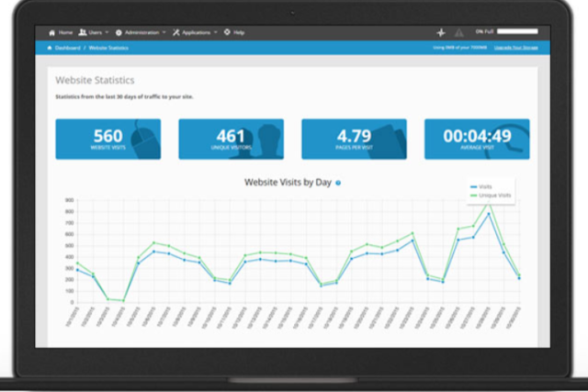Click the 900 y-axis label
This screenshot has height=392, width=588.
(x=70, y=200)
